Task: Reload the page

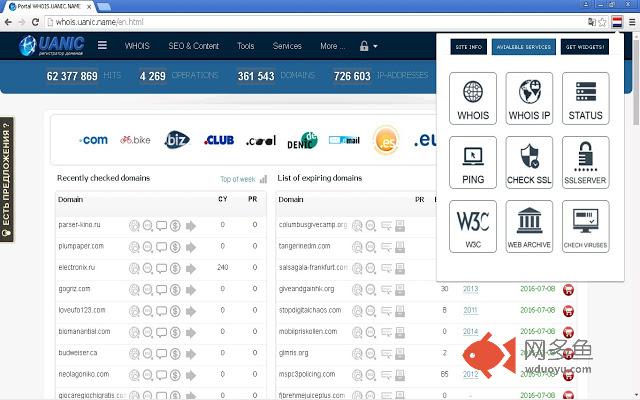Action: (36, 22)
